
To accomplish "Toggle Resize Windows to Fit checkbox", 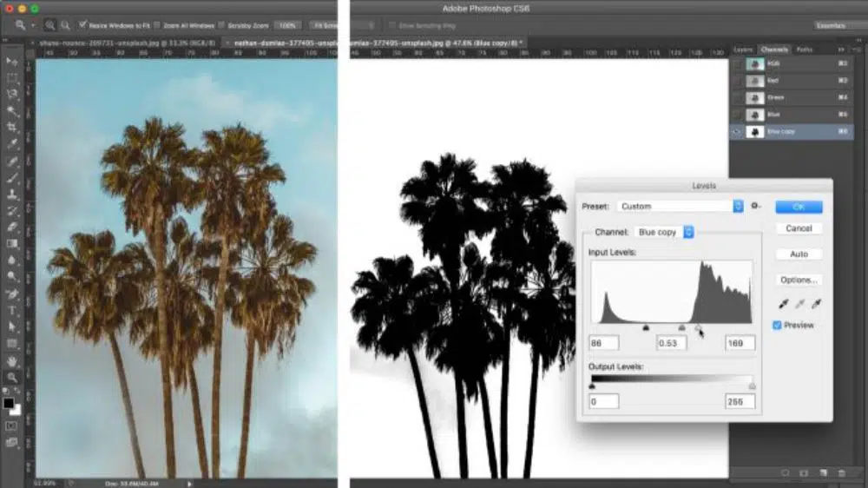I will 83,25.
